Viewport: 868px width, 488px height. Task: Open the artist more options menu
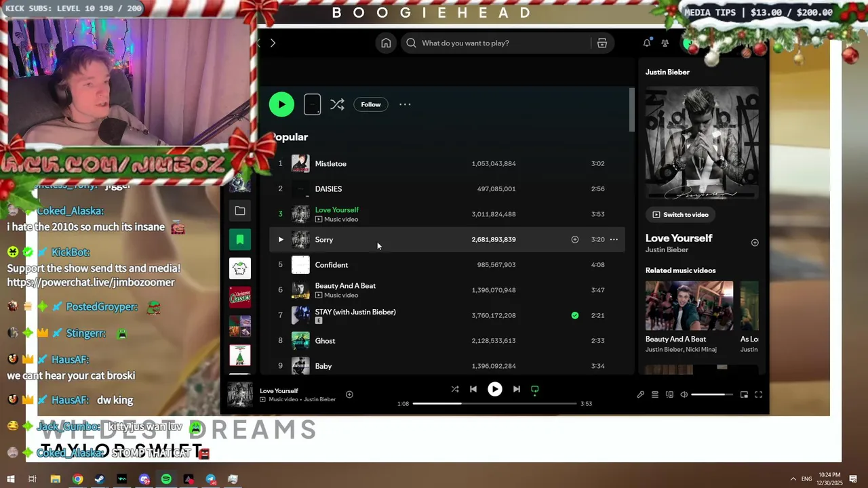(405, 104)
